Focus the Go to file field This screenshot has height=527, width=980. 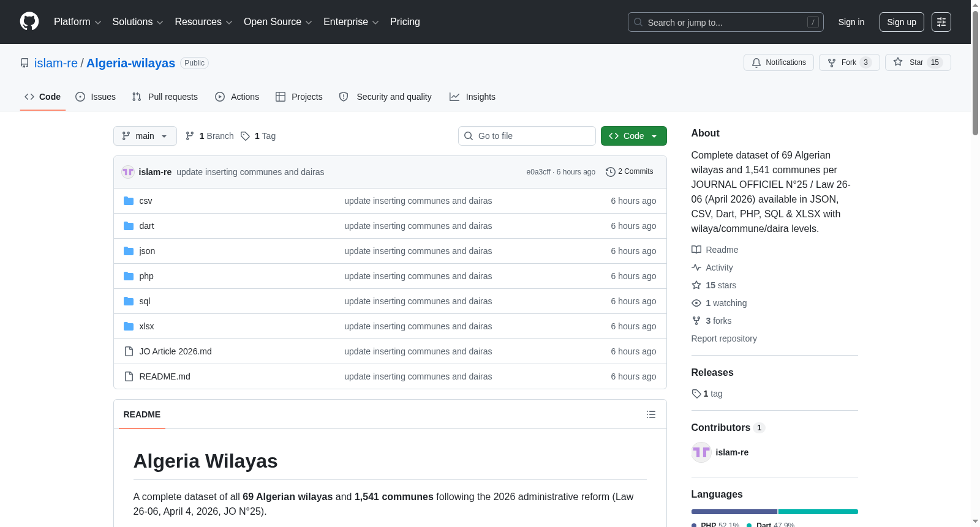coord(527,136)
